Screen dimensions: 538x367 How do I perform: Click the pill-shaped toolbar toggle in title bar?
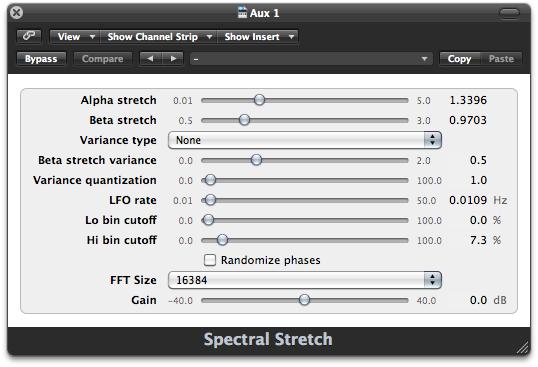coord(510,13)
